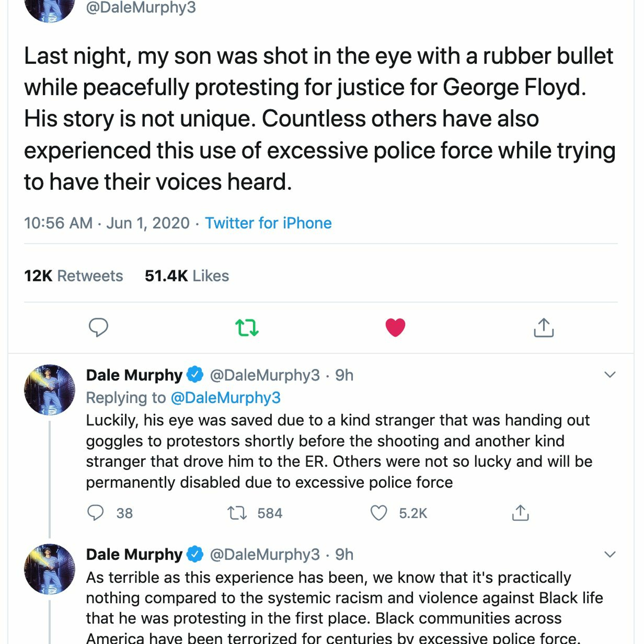Image resolution: width=644 pixels, height=644 pixels.
Task: Reply to the 'Luckily, his eye' tweet
Action: pyautogui.click(x=95, y=513)
